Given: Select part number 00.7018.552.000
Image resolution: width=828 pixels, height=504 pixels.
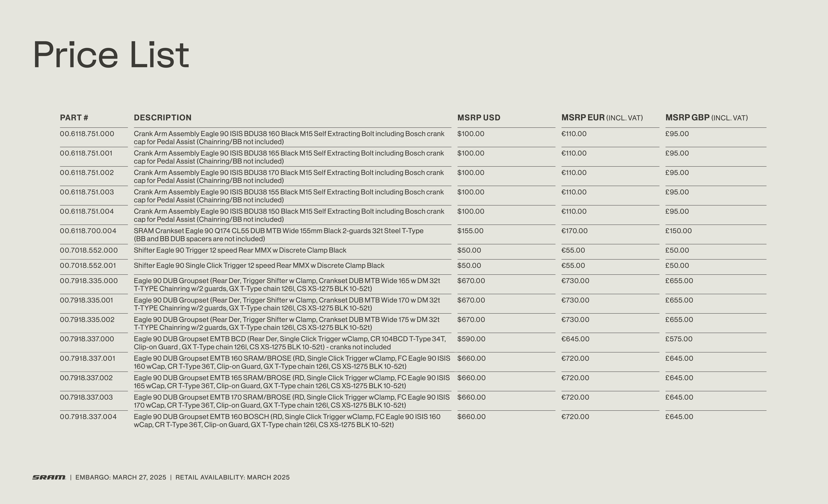Looking at the screenshot, I should tap(89, 250).
